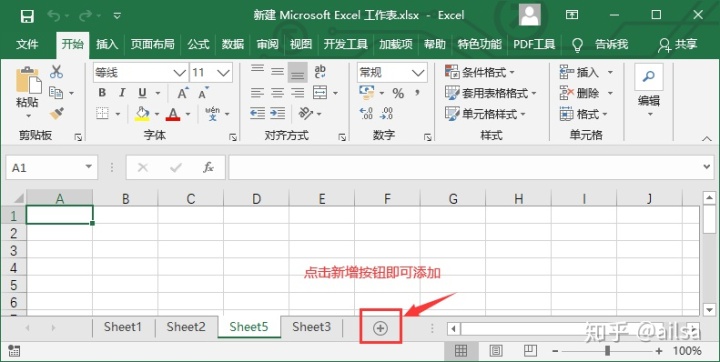
Task: Apply the yellow Fill Color bucket
Action: (142, 113)
